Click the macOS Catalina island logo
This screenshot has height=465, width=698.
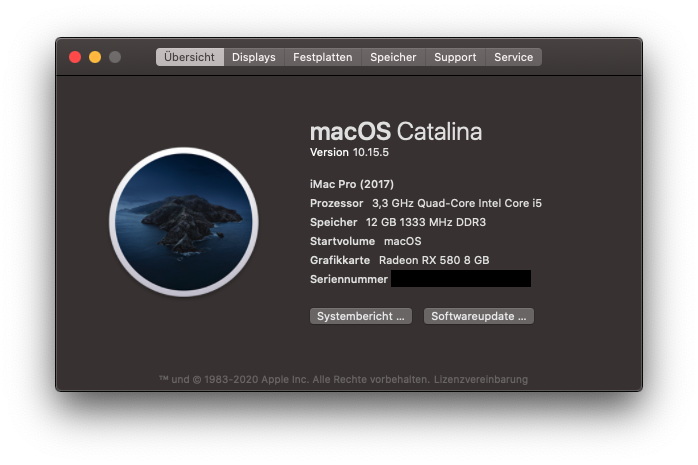184,222
